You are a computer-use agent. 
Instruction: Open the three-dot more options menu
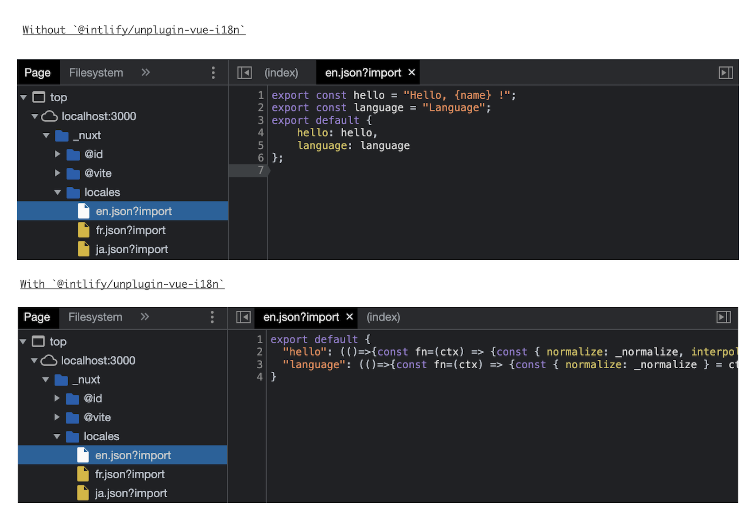pyautogui.click(x=213, y=72)
